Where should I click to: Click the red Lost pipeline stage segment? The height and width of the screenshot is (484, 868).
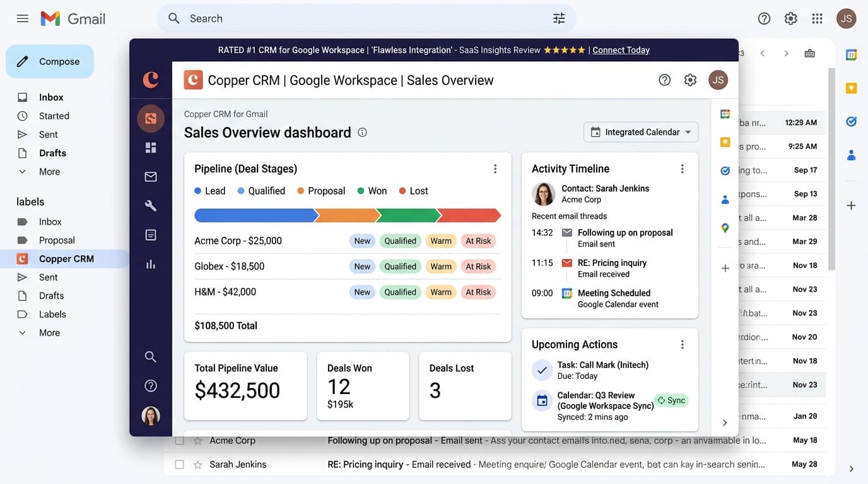coord(469,216)
